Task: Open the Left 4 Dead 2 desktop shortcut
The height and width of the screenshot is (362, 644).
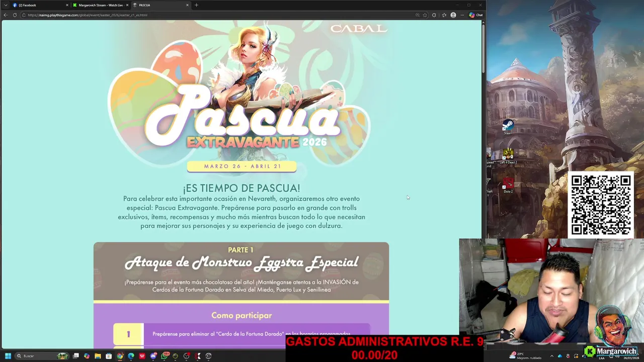Action: pyautogui.click(x=508, y=156)
